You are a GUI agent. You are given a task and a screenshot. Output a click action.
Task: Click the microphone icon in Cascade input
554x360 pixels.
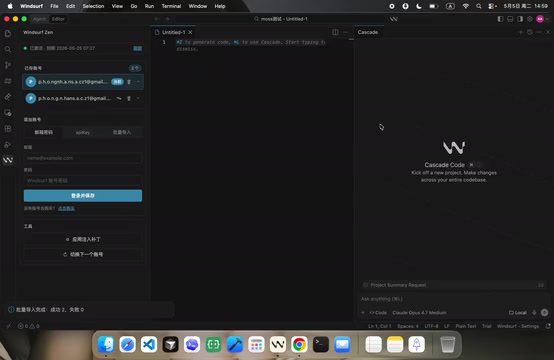[x=534, y=312]
